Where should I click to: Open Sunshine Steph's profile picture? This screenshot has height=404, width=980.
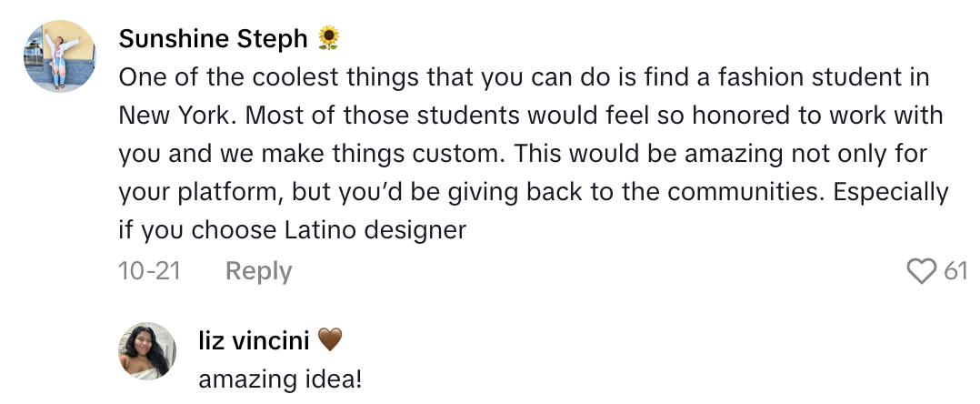click(x=60, y=56)
